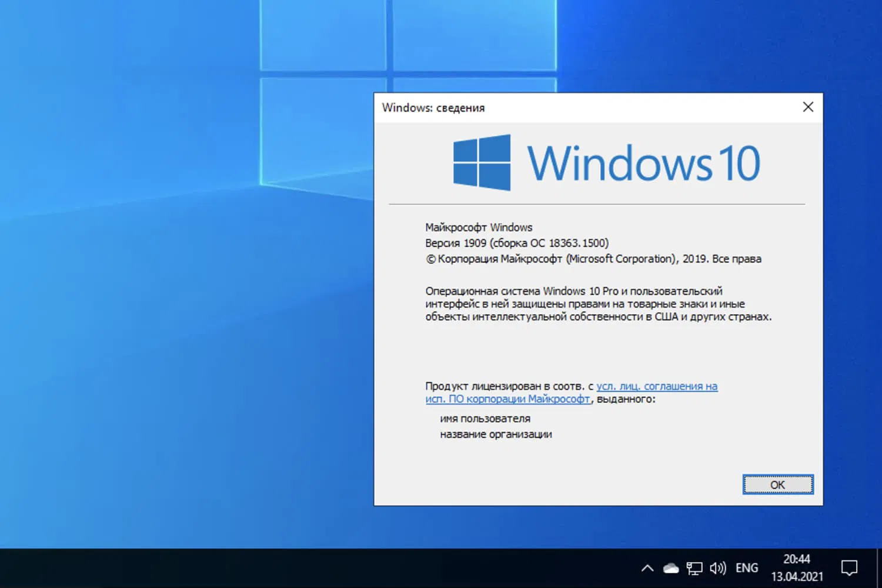Click the Windows flag logo in the dialog
The image size is (882, 588).
point(482,161)
